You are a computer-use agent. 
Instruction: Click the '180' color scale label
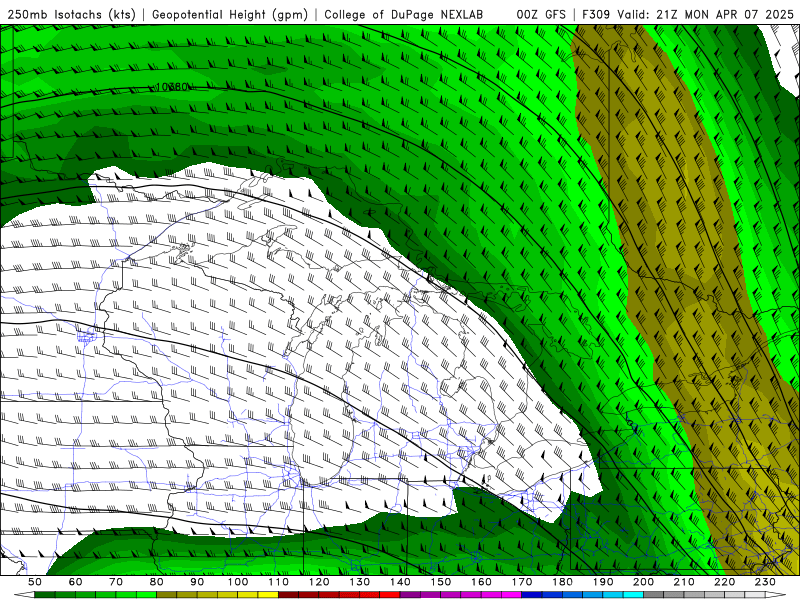pos(562,582)
